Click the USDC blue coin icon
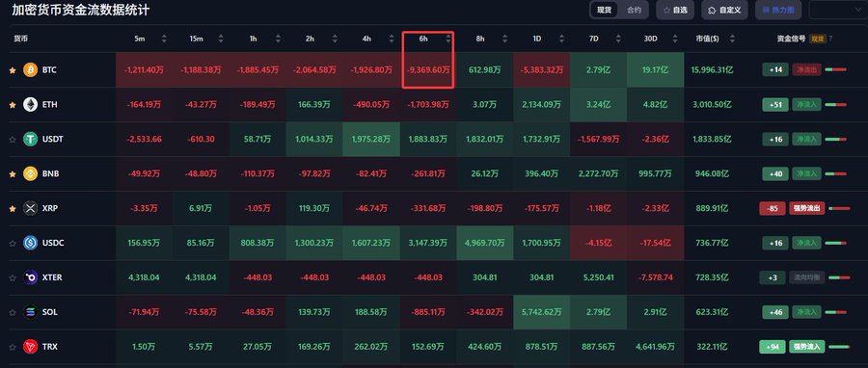The height and width of the screenshot is (368, 868). [31, 243]
